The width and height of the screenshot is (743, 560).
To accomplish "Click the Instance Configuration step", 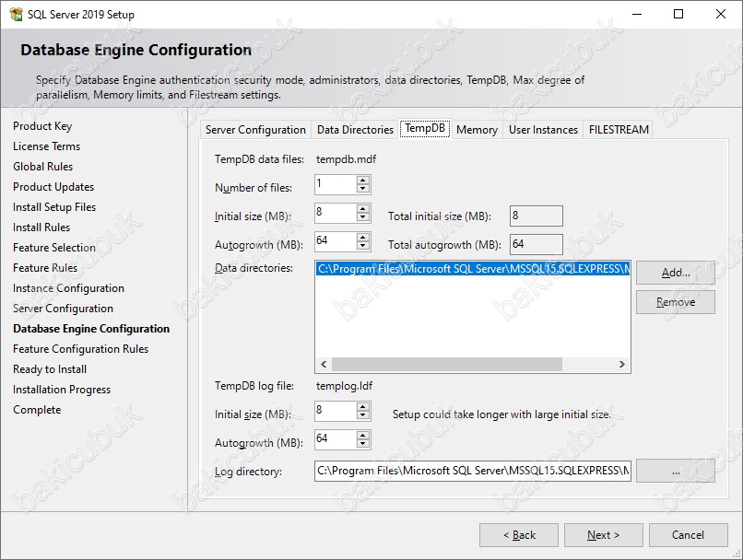I will (x=69, y=288).
